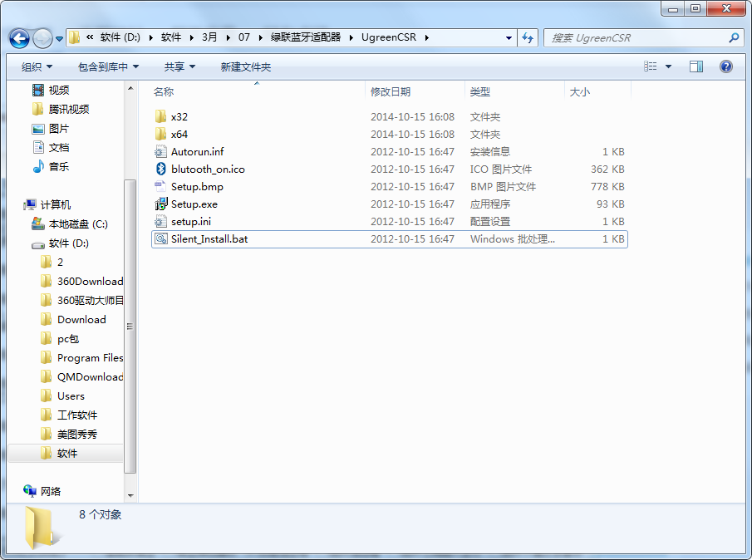Click the search UgreenCSR input field
The width and height of the screenshot is (752, 560).
click(x=636, y=38)
